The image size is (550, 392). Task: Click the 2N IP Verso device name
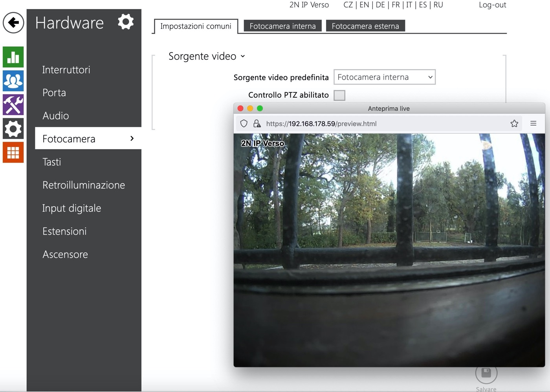coord(309,5)
